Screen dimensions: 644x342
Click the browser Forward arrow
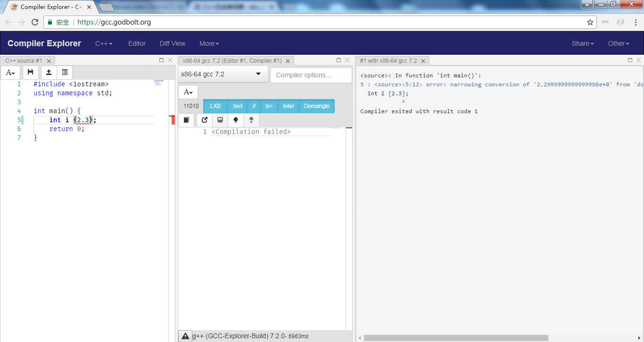click(x=22, y=22)
